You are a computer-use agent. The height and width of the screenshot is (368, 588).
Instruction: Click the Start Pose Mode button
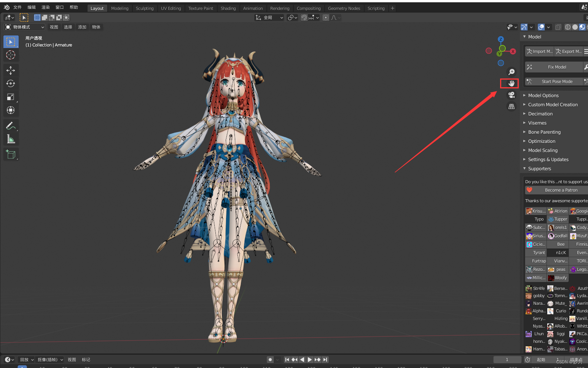click(554, 82)
